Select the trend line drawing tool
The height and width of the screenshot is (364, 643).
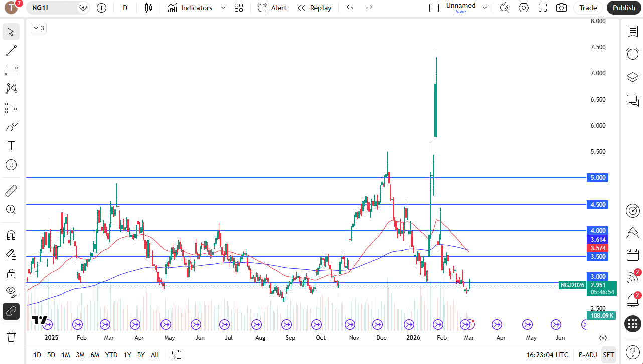click(11, 51)
